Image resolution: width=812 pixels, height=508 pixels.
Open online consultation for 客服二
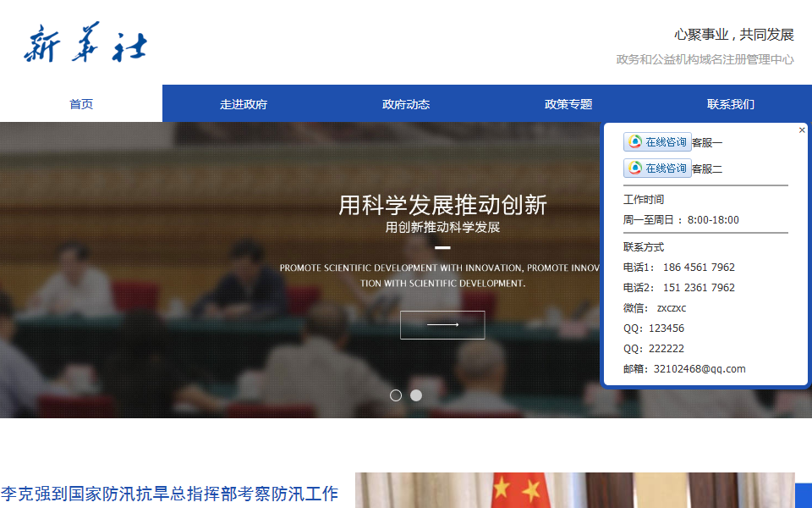pos(657,168)
